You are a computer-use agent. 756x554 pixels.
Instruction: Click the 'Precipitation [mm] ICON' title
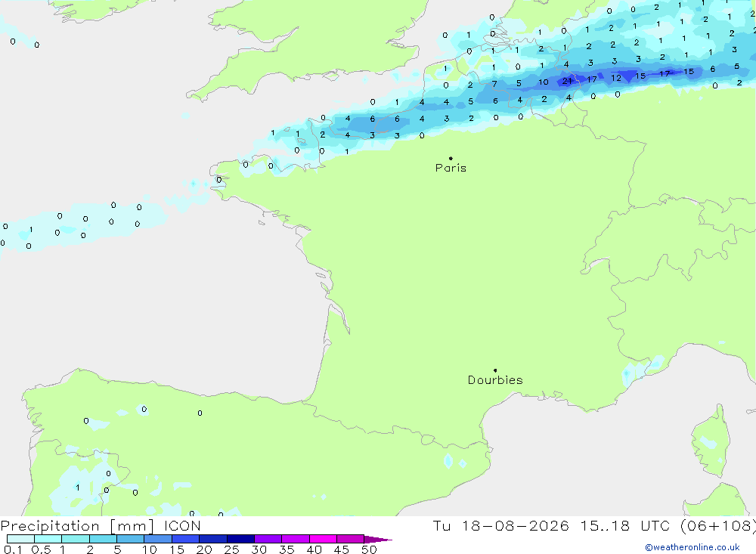coord(101,525)
